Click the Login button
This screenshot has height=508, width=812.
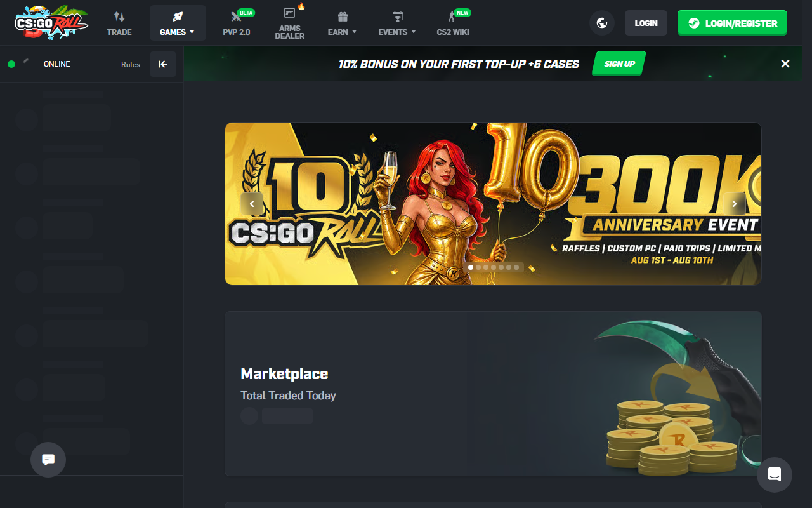click(646, 23)
